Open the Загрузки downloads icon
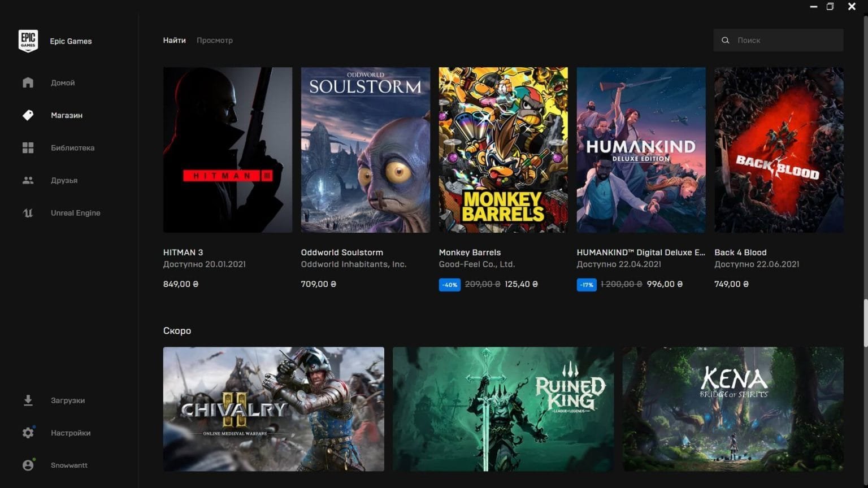Screen dimensions: 868x488 click(x=28, y=400)
